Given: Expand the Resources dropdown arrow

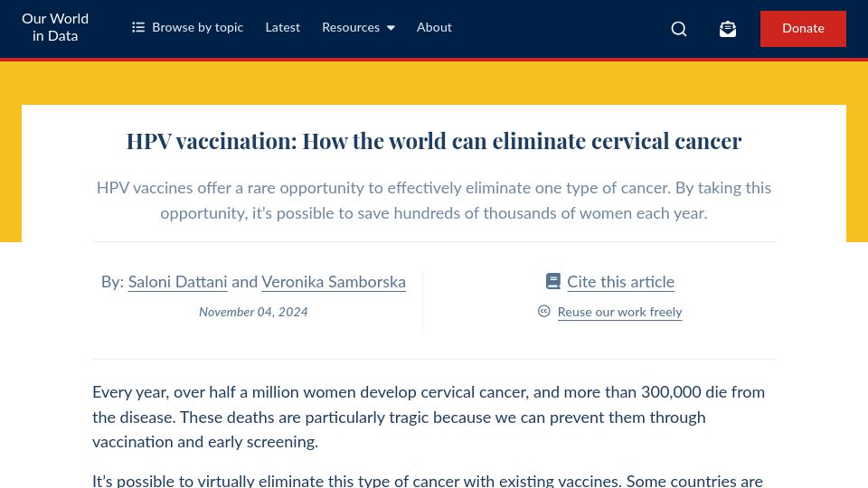Looking at the screenshot, I should pyautogui.click(x=391, y=28).
